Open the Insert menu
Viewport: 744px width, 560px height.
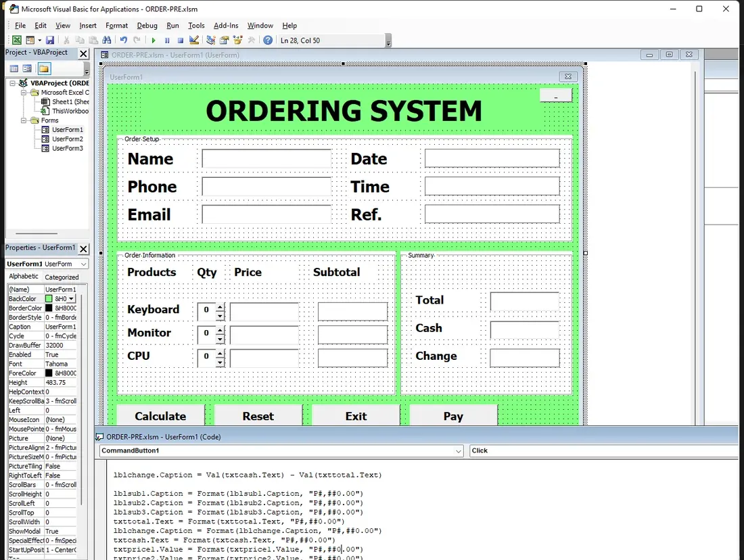(x=88, y=26)
